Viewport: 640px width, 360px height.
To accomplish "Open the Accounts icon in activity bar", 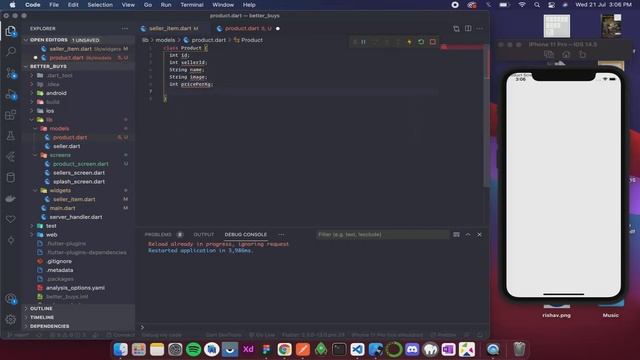I will coord(11,299).
